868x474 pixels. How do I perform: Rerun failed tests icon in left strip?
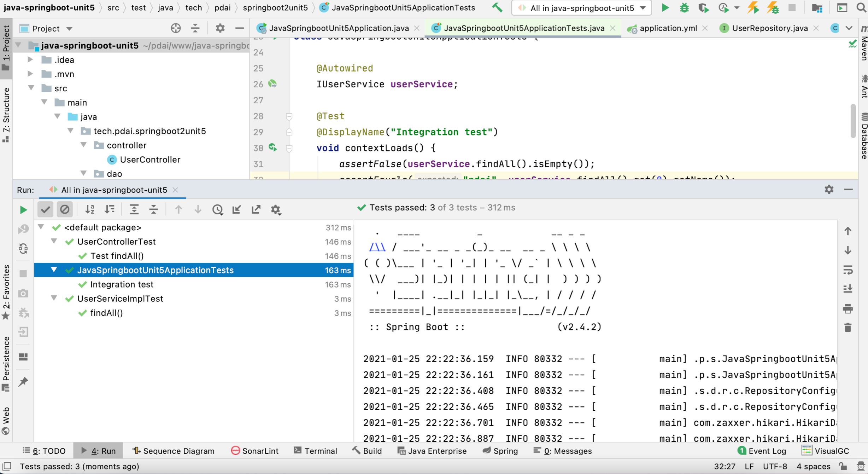coord(23,229)
